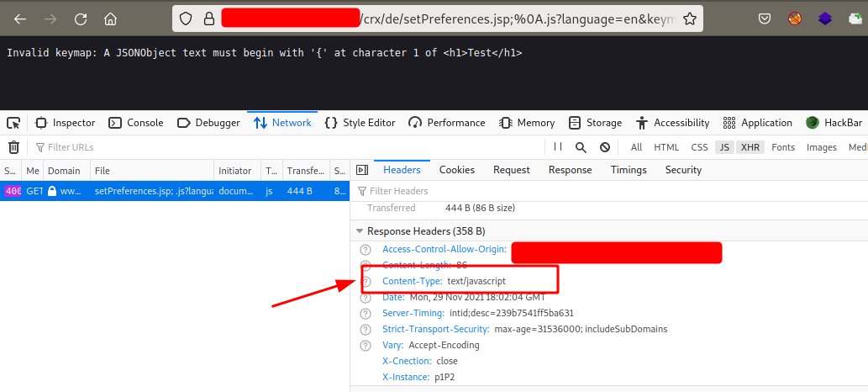Toggle the Images request filter
The width and height of the screenshot is (868, 392).
tap(822, 147)
